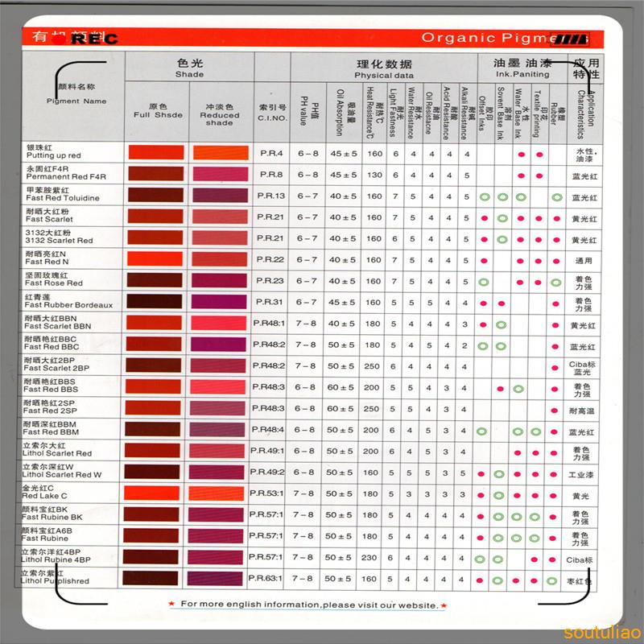This screenshot has height=644, width=644.
Task: Select the Reduced shade swatch for Fast Red BBS
Action: click(217, 387)
